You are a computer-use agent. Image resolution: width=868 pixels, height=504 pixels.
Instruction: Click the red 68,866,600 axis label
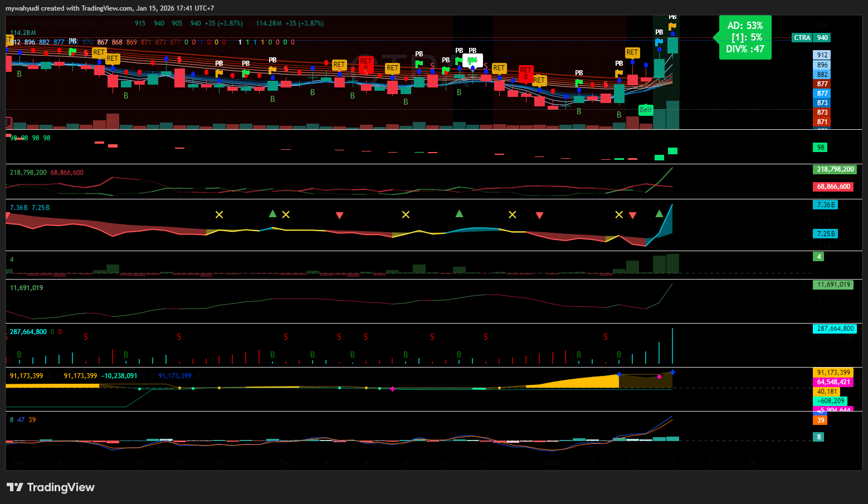pyautogui.click(x=833, y=187)
